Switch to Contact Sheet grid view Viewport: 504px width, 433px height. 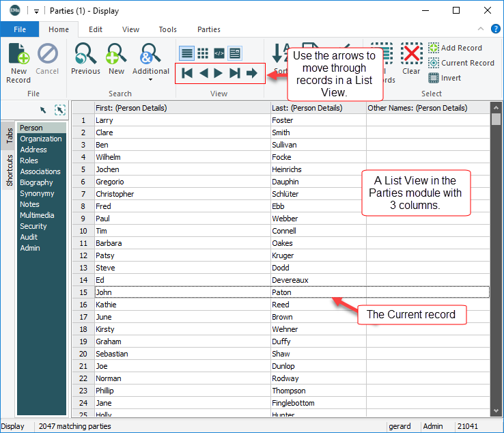pos(203,53)
